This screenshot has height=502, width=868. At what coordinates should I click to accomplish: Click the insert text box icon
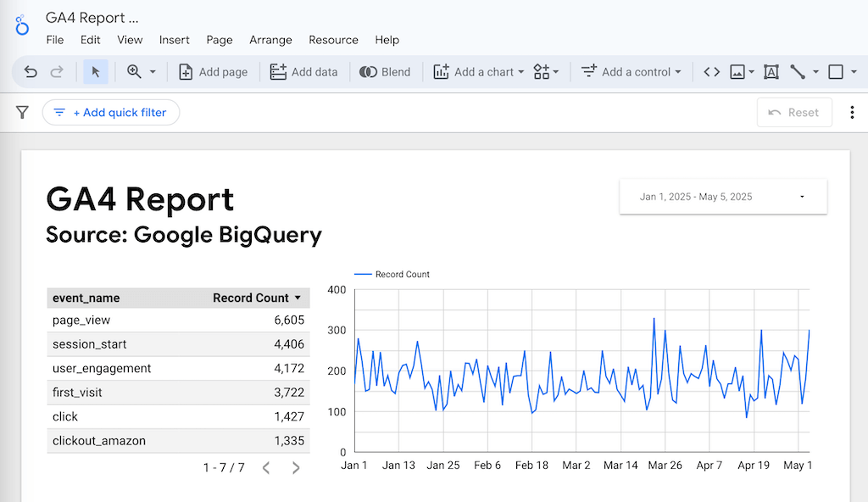click(x=771, y=72)
